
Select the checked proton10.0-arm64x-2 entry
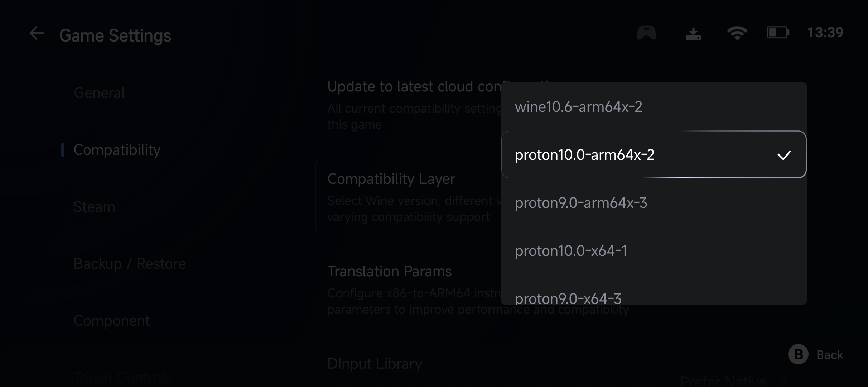584,155
